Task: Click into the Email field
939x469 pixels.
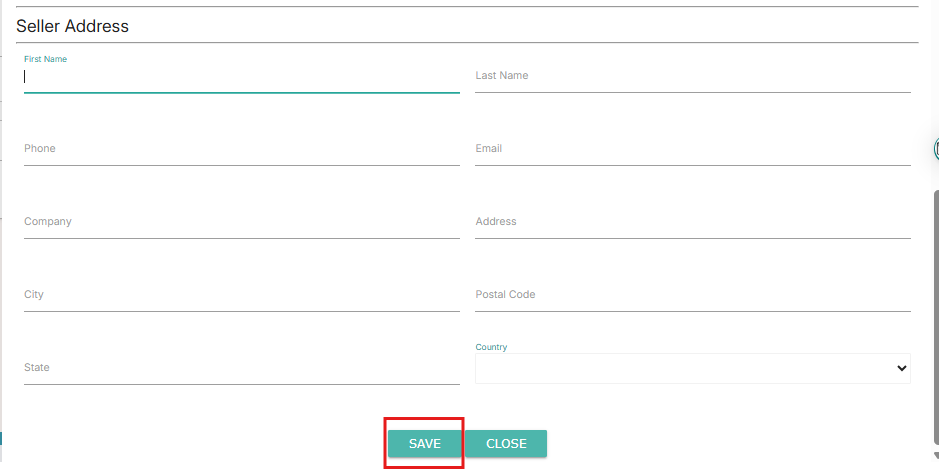Action: click(x=692, y=149)
